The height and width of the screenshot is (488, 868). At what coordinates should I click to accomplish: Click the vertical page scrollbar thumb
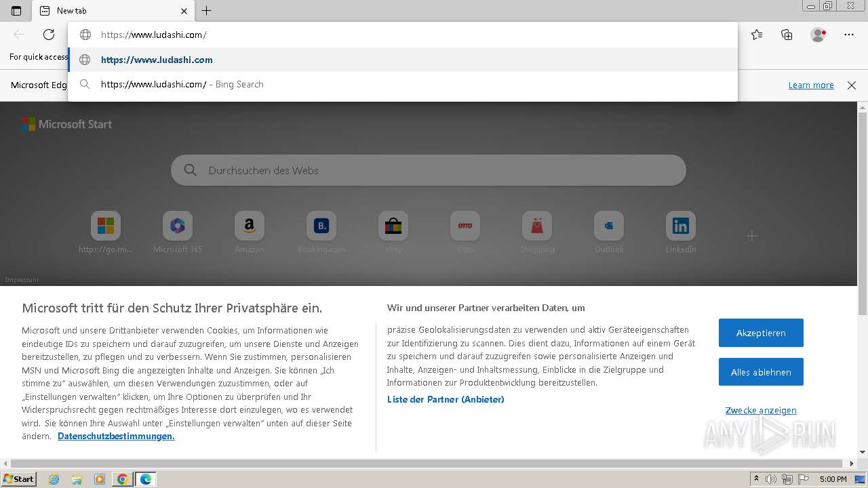click(x=863, y=213)
